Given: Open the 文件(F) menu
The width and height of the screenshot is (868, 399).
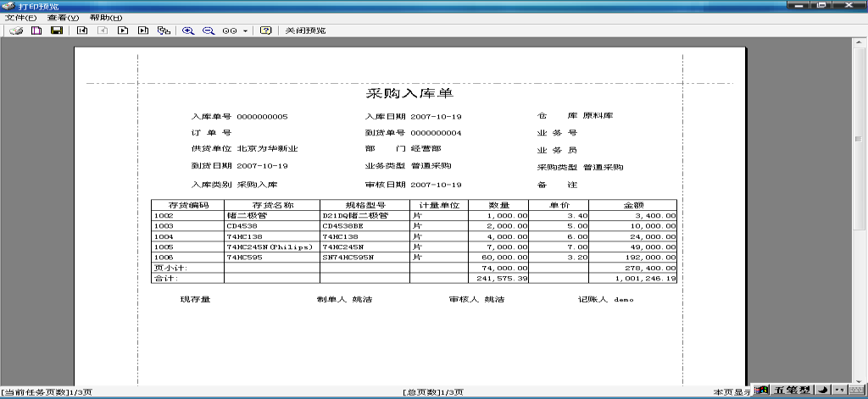Looking at the screenshot, I should click(20, 18).
